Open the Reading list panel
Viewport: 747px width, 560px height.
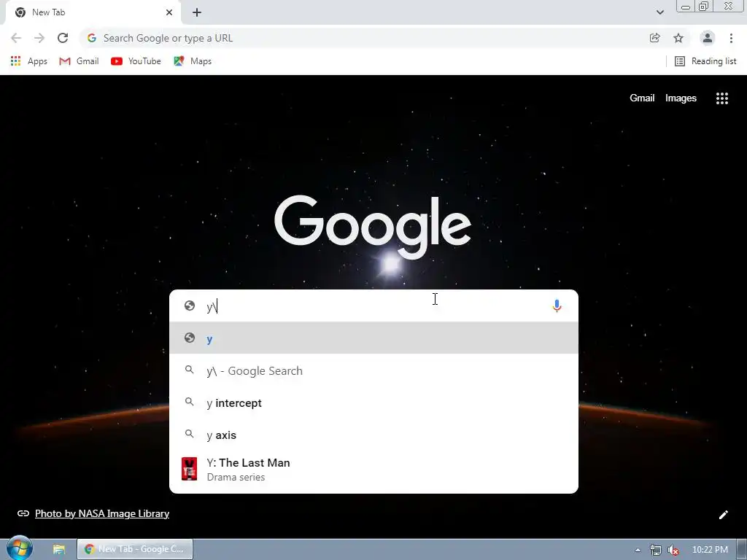705,61
